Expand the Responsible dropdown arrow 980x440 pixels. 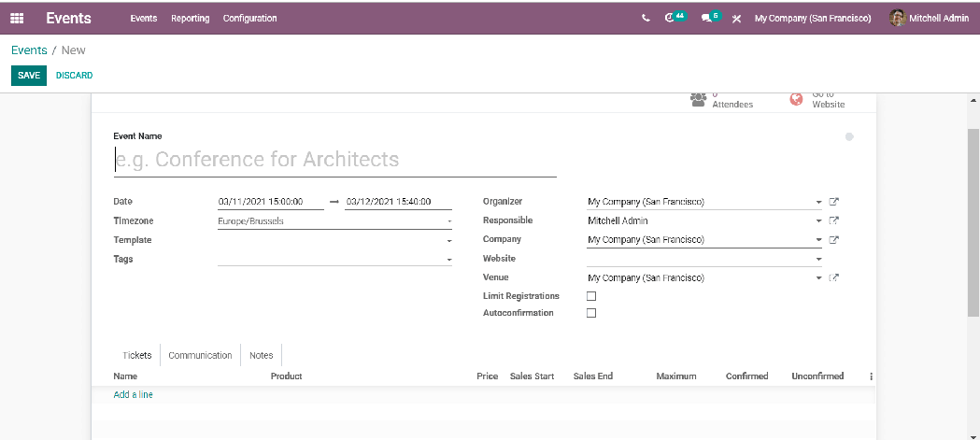pyautogui.click(x=818, y=221)
